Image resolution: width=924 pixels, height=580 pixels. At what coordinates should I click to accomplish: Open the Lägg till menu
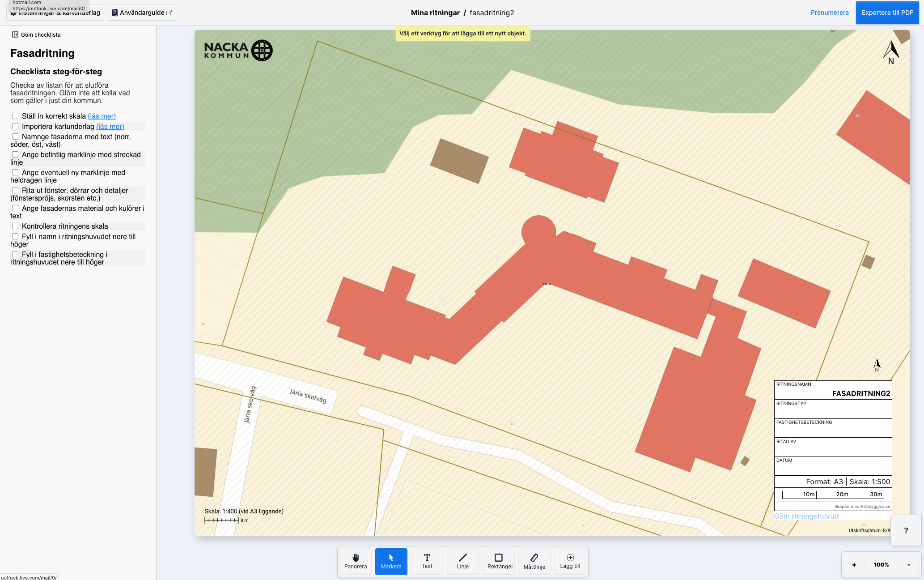click(x=570, y=561)
